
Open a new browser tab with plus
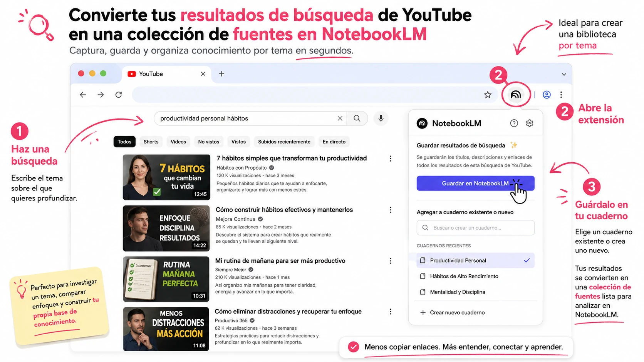tap(221, 74)
